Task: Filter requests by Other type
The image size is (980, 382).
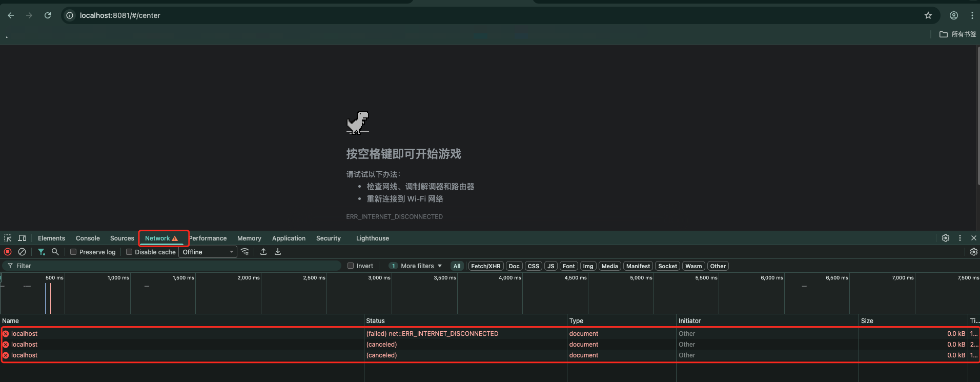Action: 718,266
